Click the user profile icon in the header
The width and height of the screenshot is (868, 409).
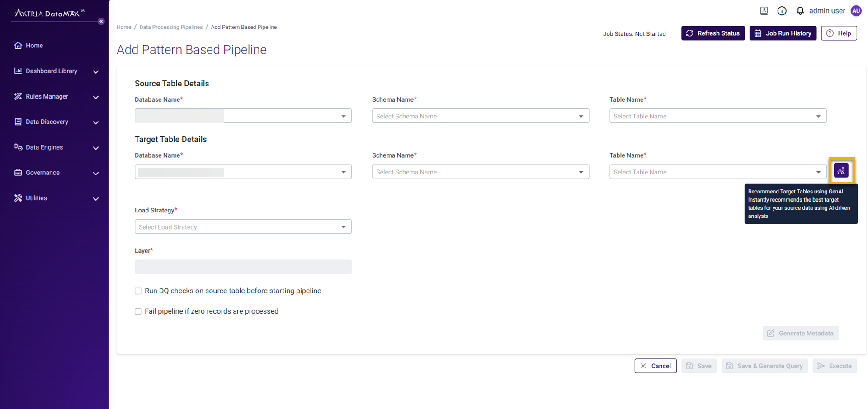point(764,10)
